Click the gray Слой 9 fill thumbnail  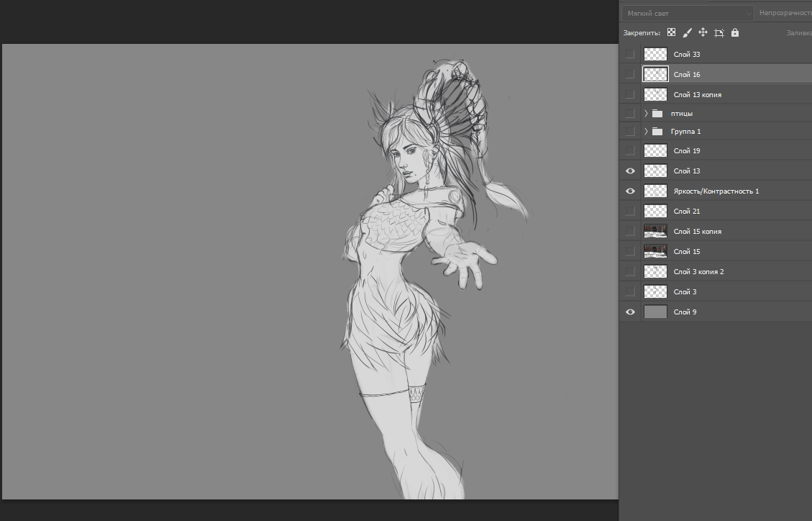pyautogui.click(x=655, y=312)
